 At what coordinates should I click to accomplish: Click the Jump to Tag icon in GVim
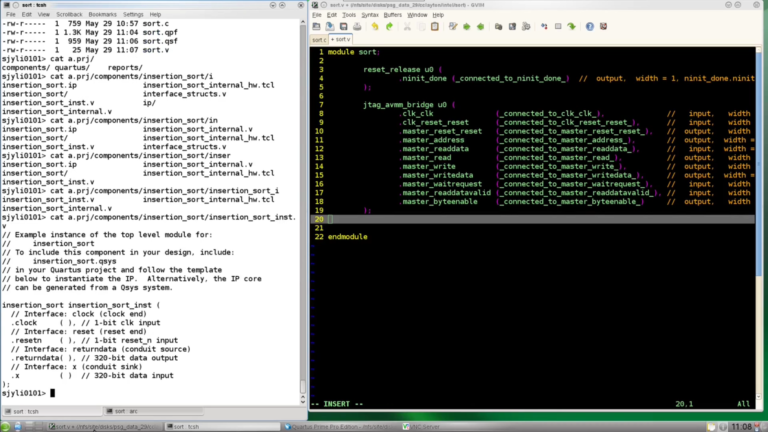point(572,26)
